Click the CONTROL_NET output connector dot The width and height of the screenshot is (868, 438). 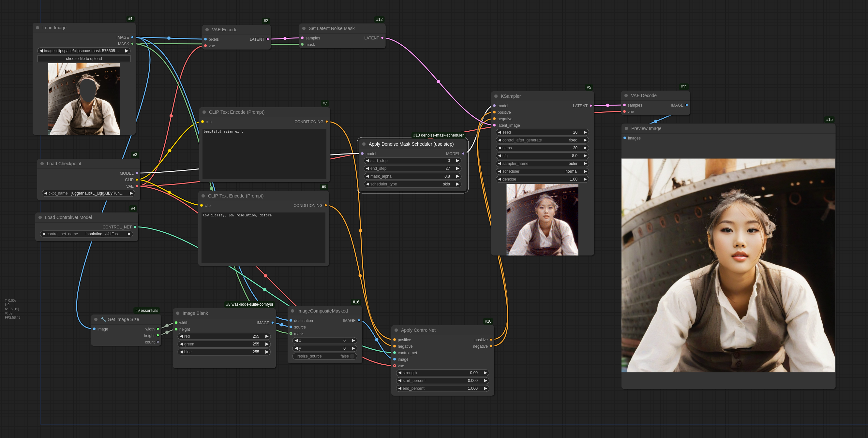click(135, 227)
